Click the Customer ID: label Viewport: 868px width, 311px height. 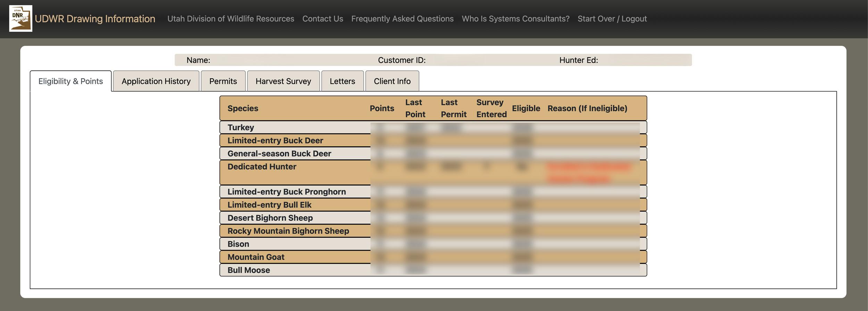coord(402,60)
